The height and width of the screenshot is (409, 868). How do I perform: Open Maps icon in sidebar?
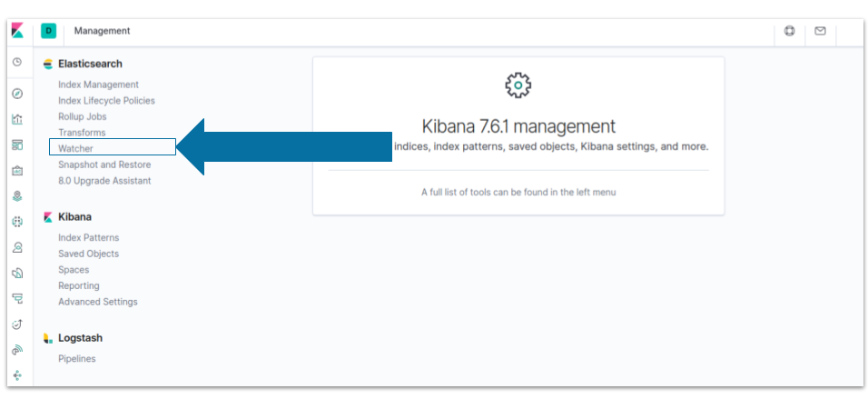point(17,195)
